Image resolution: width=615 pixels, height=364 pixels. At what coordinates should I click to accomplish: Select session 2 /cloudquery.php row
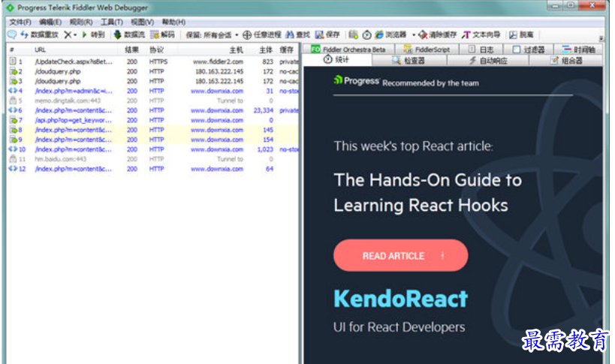153,71
